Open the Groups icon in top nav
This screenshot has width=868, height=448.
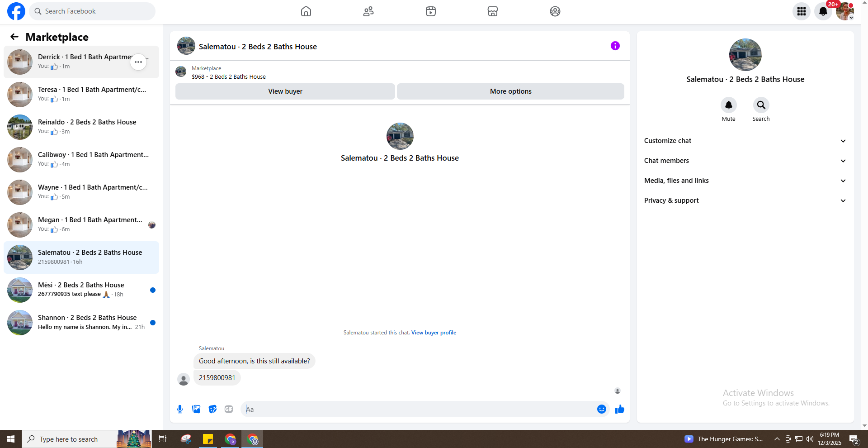coord(555,11)
